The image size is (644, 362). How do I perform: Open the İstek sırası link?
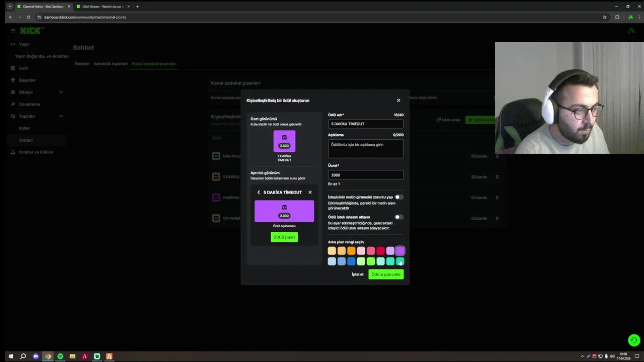point(448,120)
